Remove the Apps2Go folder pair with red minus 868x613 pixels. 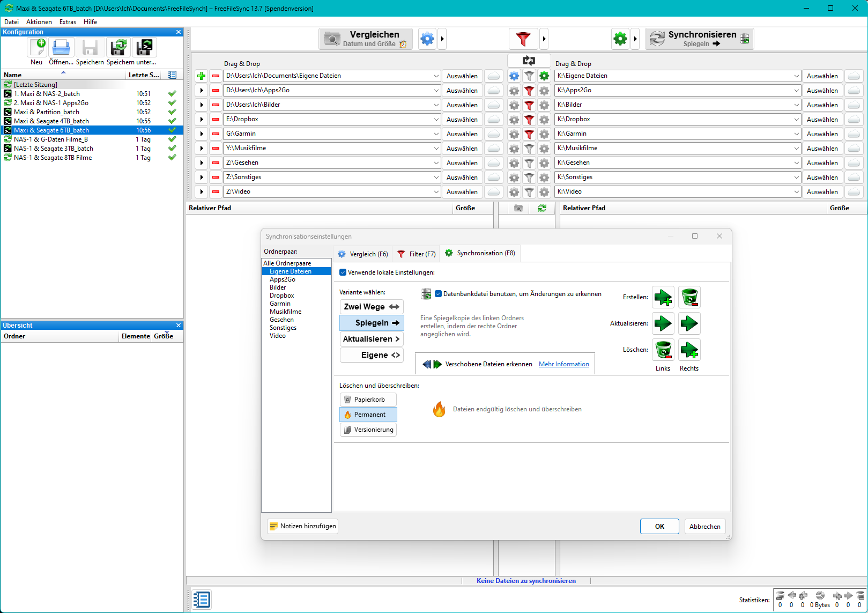[x=216, y=91]
